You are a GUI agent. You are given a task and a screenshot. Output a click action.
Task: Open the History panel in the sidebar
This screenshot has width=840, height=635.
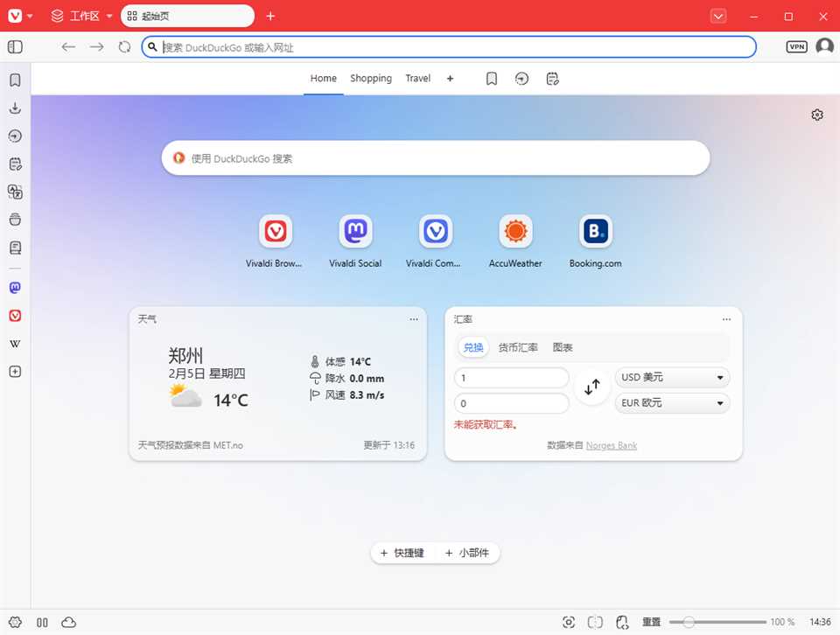tap(15, 136)
